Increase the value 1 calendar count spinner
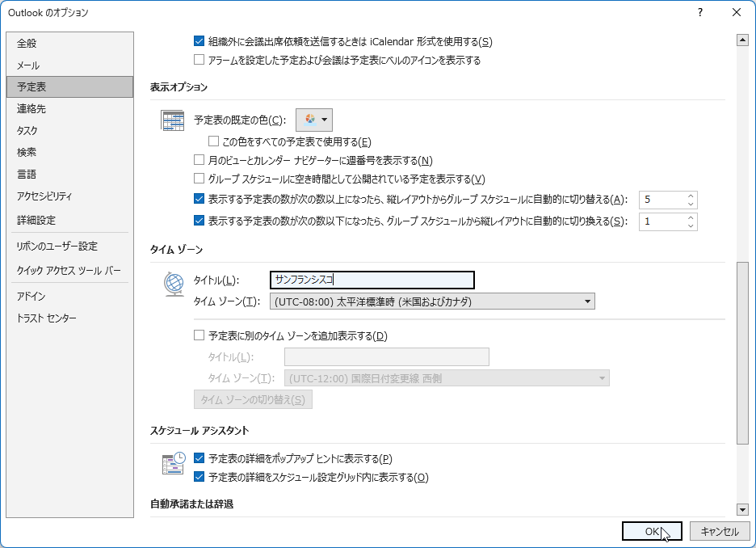This screenshot has width=756, height=548. 691,217
